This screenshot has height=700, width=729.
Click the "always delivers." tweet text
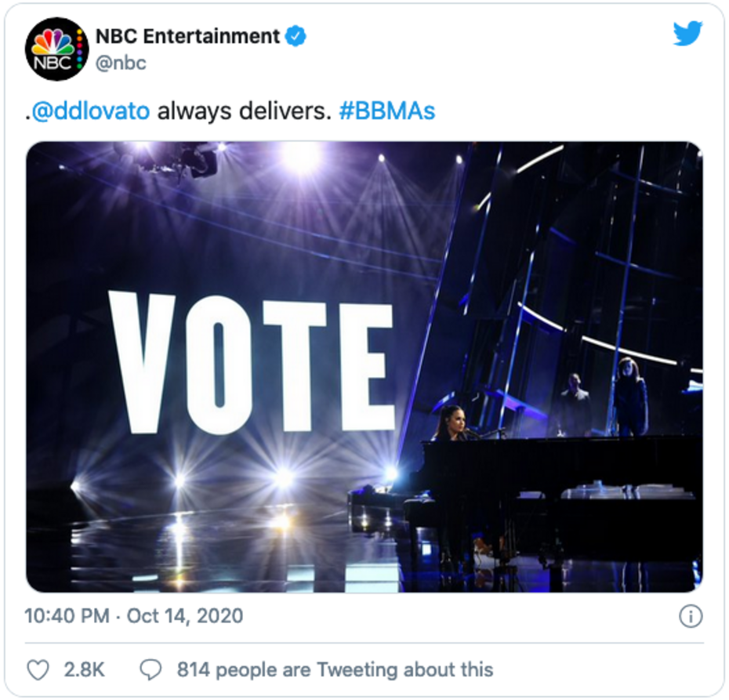(244, 111)
